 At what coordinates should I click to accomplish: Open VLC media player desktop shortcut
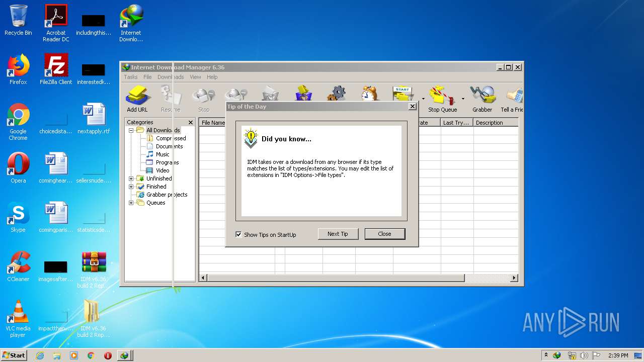tap(18, 319)
